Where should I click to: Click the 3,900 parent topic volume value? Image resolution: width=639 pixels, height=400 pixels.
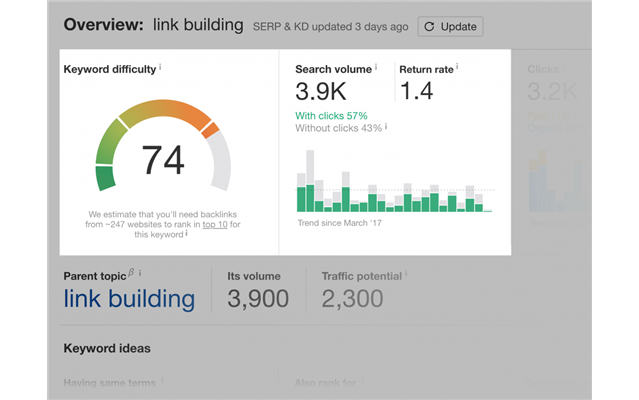(x=258, y=298)
